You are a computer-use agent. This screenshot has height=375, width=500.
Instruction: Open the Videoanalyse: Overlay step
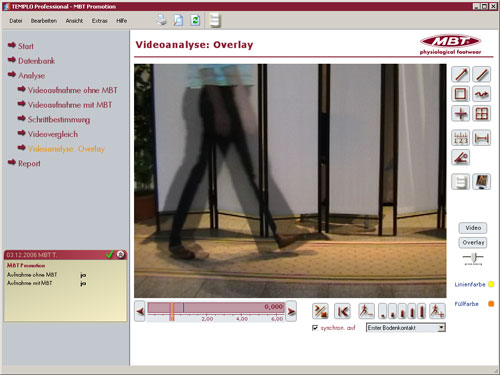pyautogui.click(x=66, y=149)
